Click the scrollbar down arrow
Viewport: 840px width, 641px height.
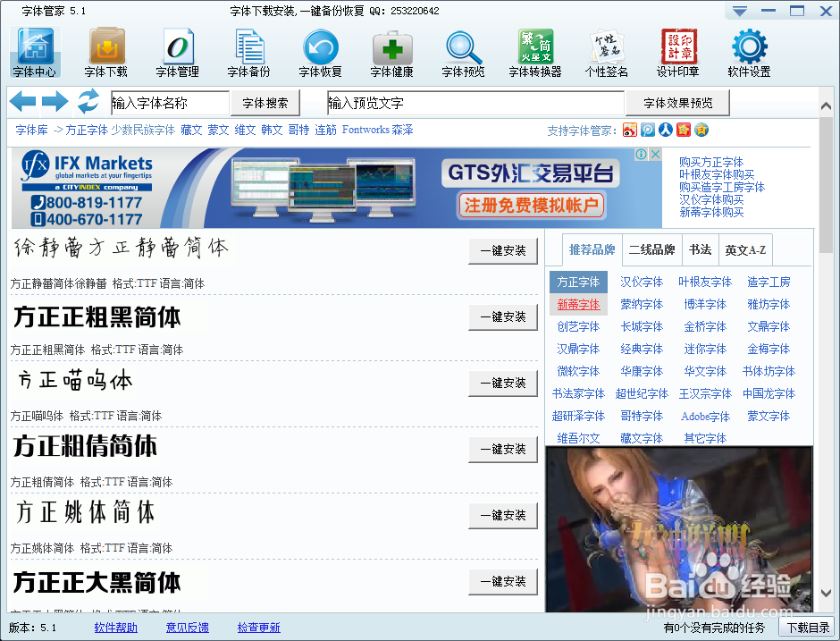[826, 594]
